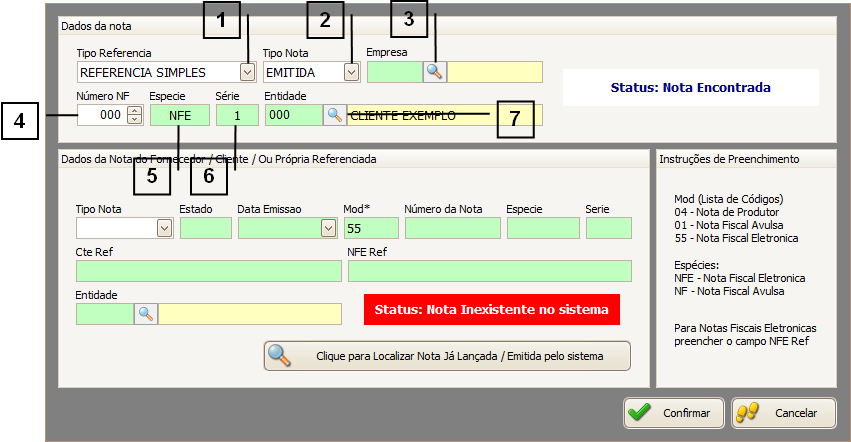Click the Localizar Nota Já Lançada button
Viewport: 851px width, 442px height.
447,356
